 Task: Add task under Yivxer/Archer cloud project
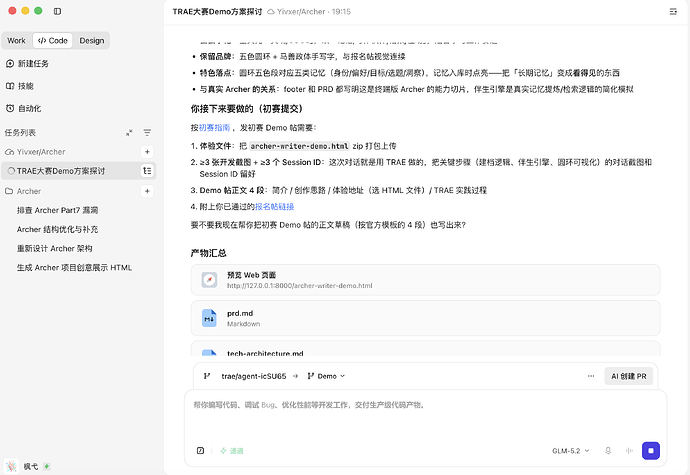(147, 152)
